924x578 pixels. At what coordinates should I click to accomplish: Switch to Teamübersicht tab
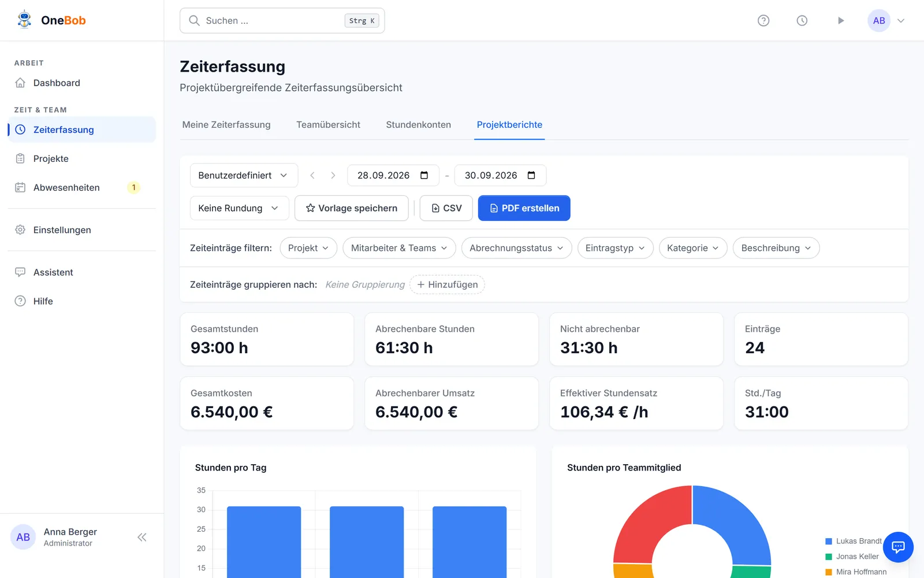[328, 125]
